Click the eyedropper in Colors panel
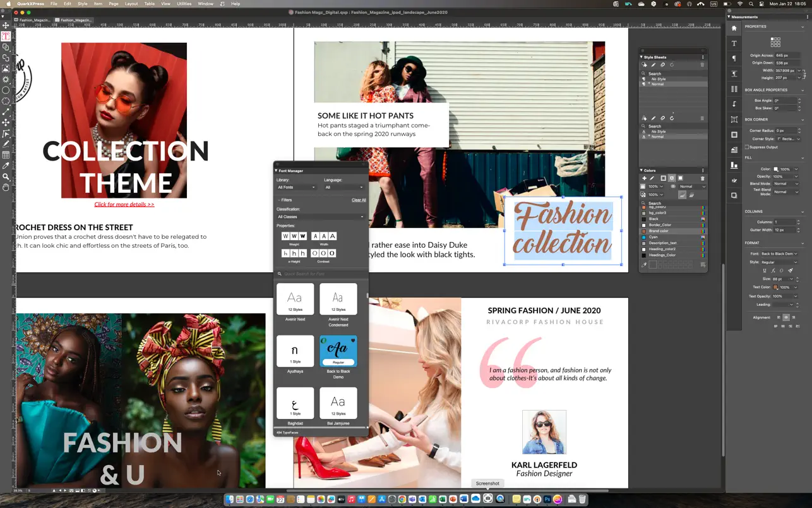This screenshot has height=508, width=812. click(x=644, y=265)
